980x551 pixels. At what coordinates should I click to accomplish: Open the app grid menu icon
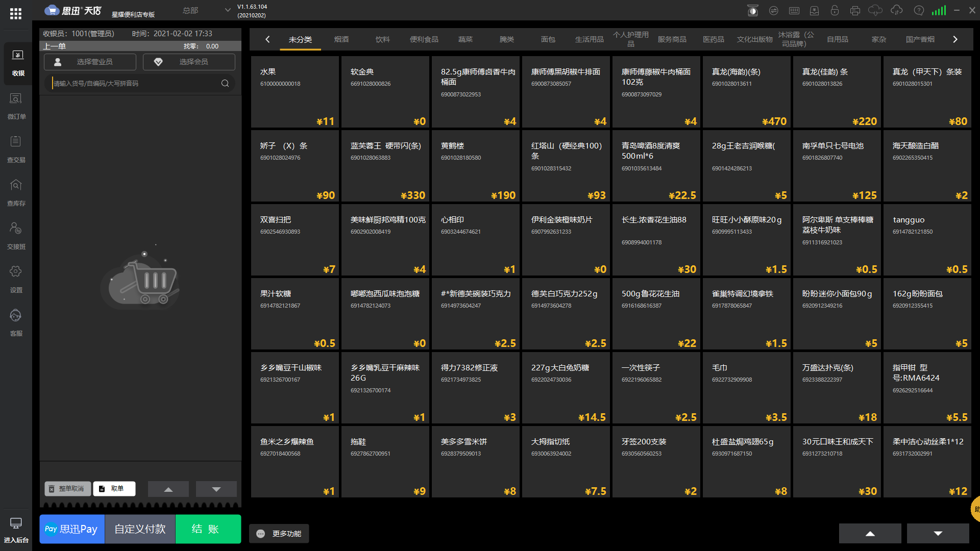(16, 14)
